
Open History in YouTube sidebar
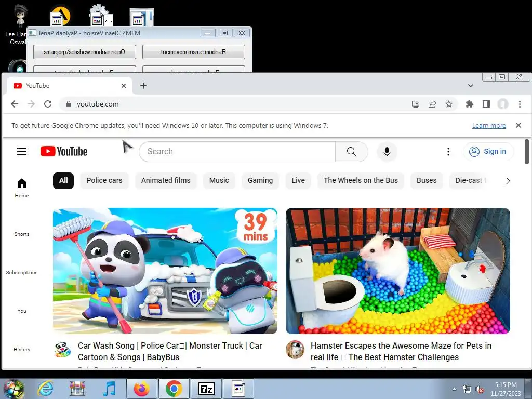coord(22,349)
